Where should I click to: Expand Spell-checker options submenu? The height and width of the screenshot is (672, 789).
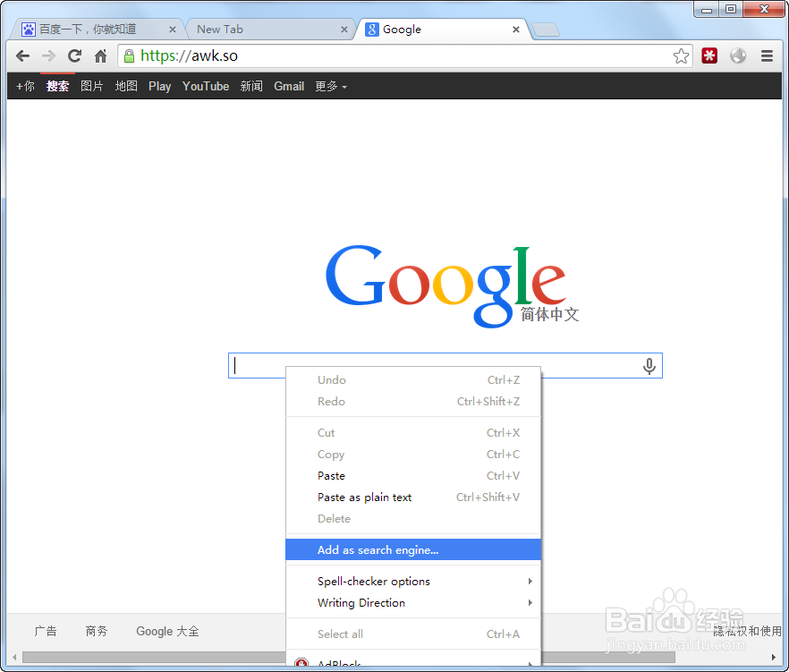coord(413,582)
